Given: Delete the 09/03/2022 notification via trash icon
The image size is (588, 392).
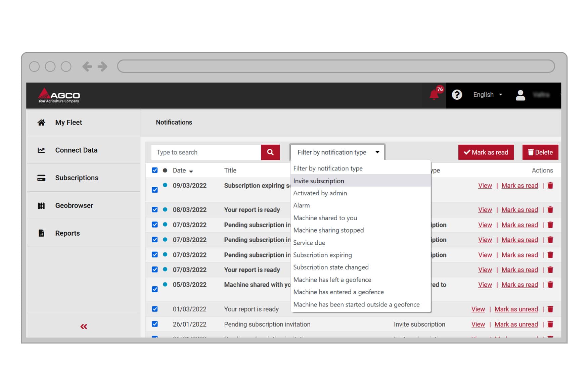Looking at the screenshot, I should tap(550, 185).
